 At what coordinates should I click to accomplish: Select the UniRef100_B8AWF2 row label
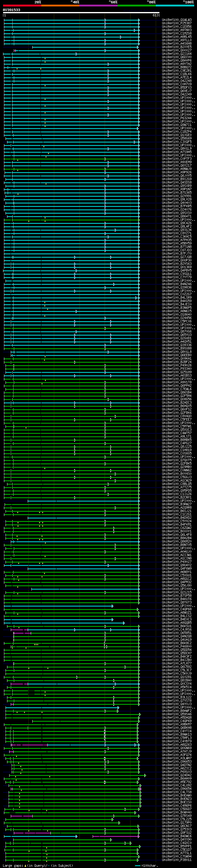(177, 711)
